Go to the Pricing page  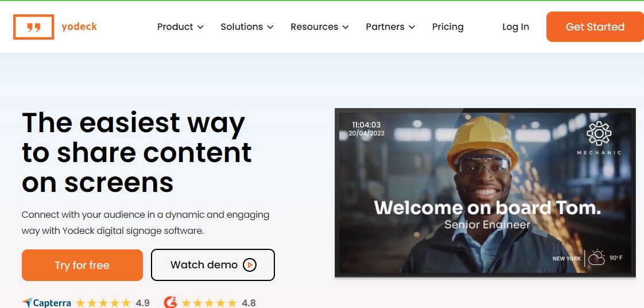tap(448, 27)
